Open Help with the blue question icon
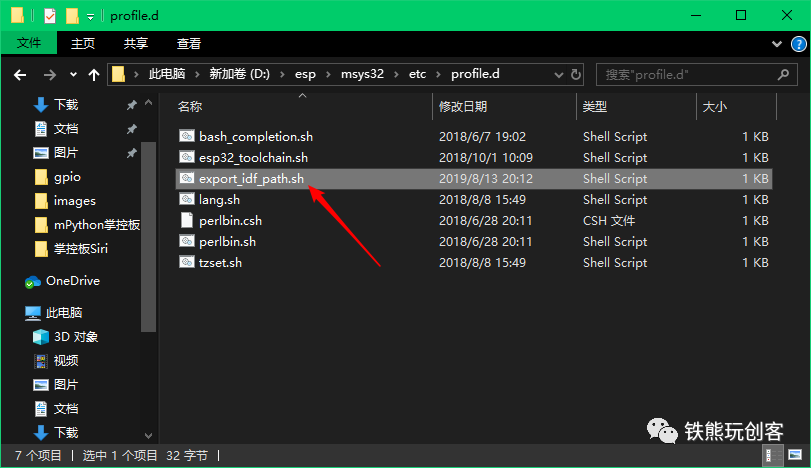Image resolution: width=811 pixels, height=468 pixels. point(798,44)
